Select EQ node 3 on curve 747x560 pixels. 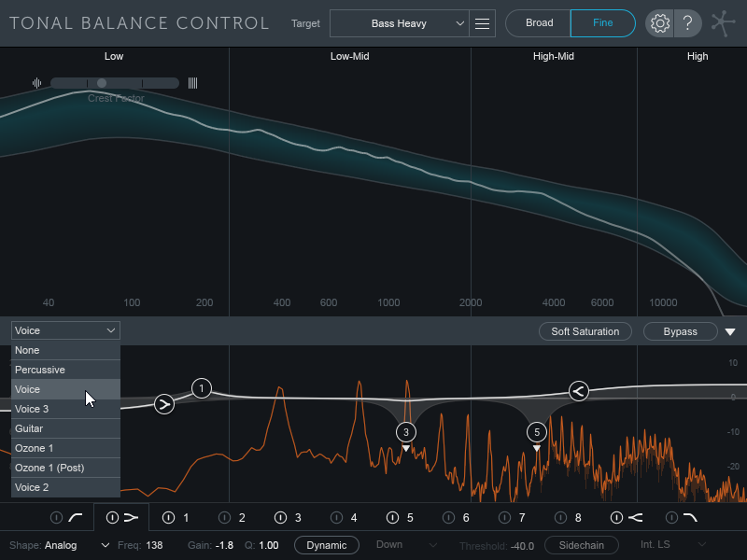click(406, 432)
